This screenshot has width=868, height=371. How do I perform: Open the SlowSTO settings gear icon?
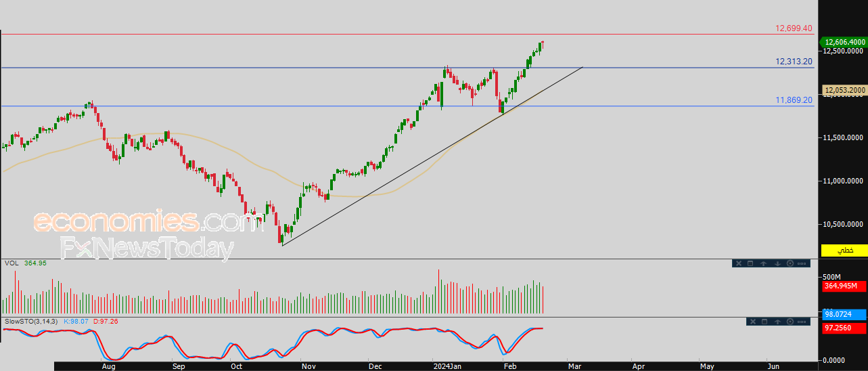pos(790,322)
